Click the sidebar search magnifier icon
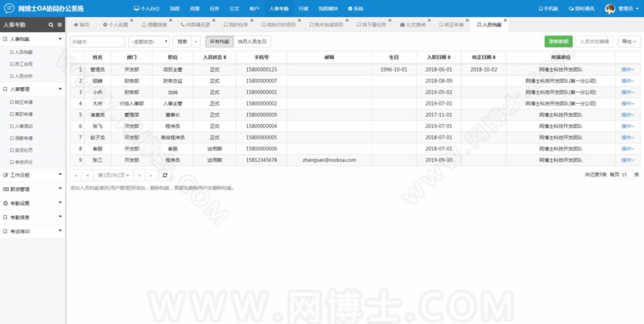Image resolution: width=644 pixels, height=324 pixels. pyautogui.click(x=51, y=25)
